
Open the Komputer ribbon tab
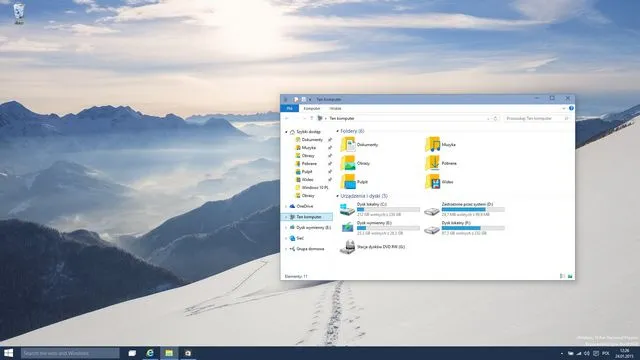tap(312, 108)
